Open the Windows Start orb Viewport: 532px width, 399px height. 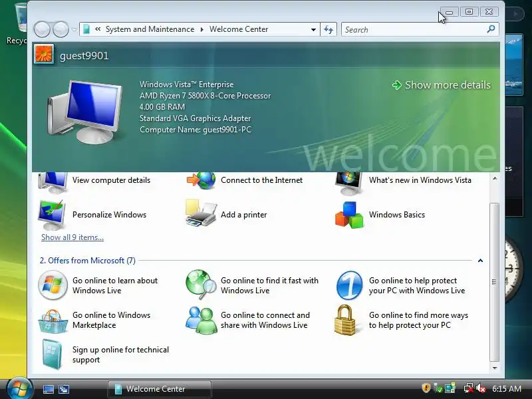[x=19, y=388]
